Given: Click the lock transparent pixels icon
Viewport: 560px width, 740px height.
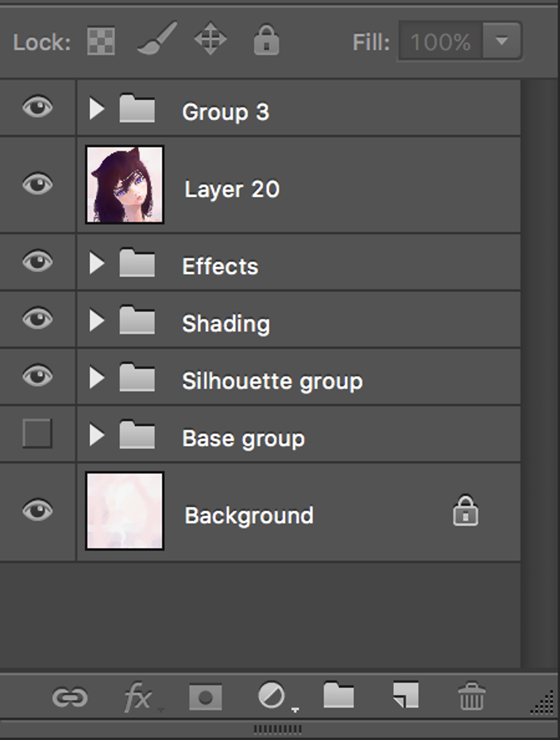Looking at the screenshot, I should (x=101, y=42).
